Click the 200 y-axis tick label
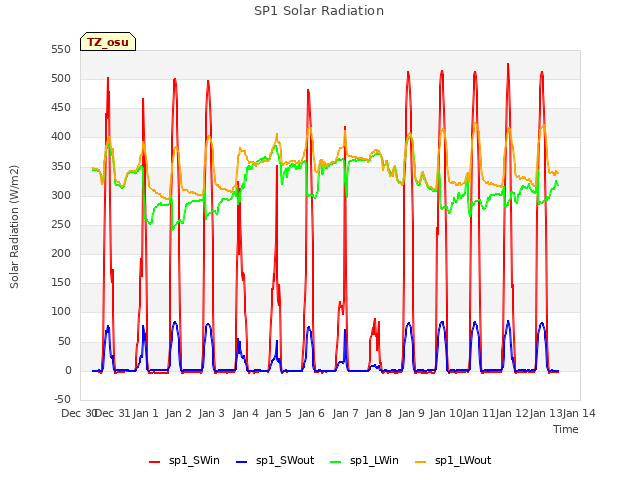640x480 pixels. click(61, 253)
